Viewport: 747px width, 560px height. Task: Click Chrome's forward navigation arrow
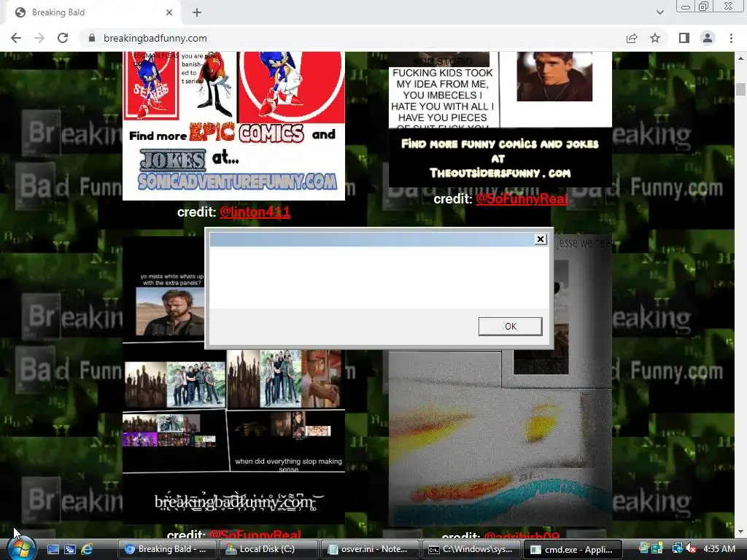click(x=39, y=38)
